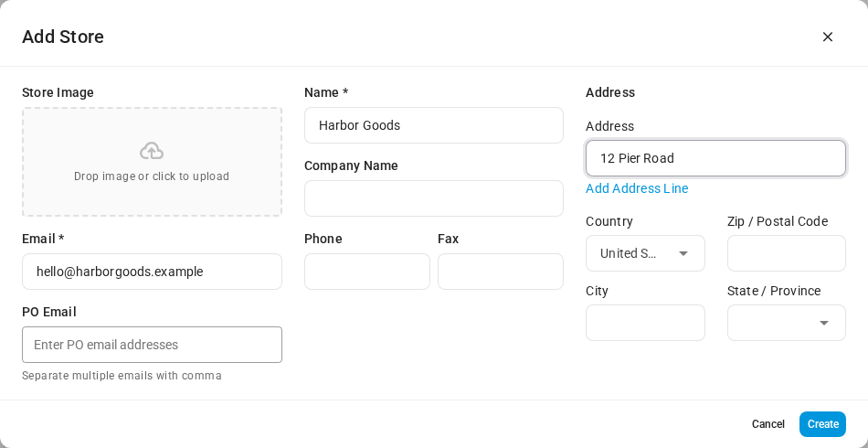Focus the Zip / Postal Code field
Image resolution: width=868 pixels, height=448 pixels.
pyautogui.click(x=786, y=253)
